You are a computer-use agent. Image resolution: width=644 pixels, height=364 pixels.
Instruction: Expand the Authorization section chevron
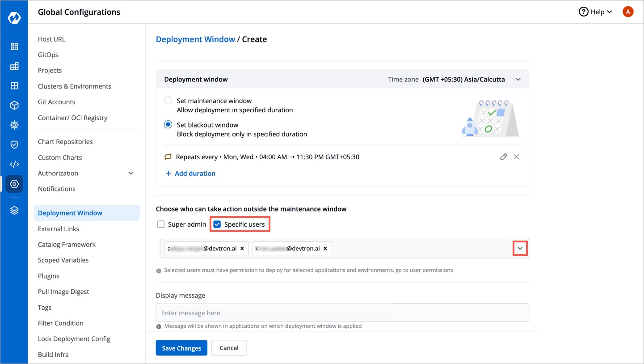[x=130, y=173]
